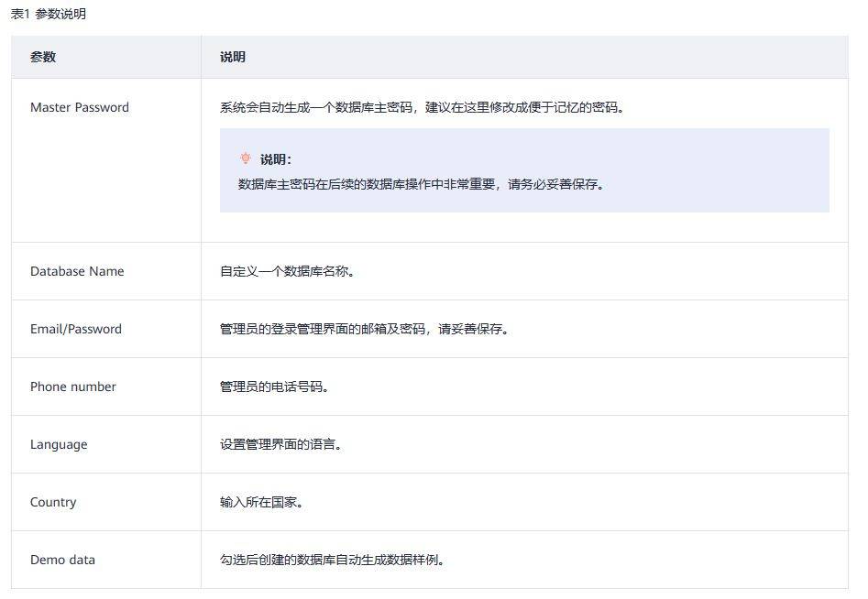This screenshot has width=868, height=599.
Task: Select the 'Country' parameter cell
Action: point(53,502)
